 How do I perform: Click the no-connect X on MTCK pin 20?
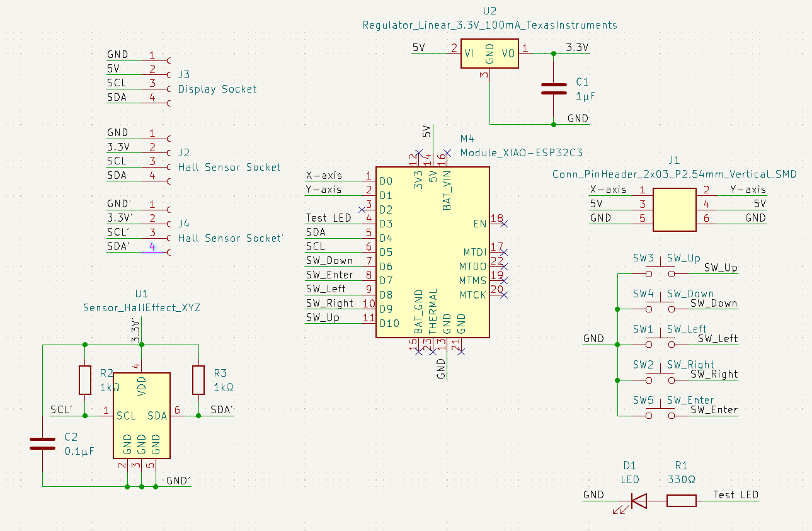[504, 295]
